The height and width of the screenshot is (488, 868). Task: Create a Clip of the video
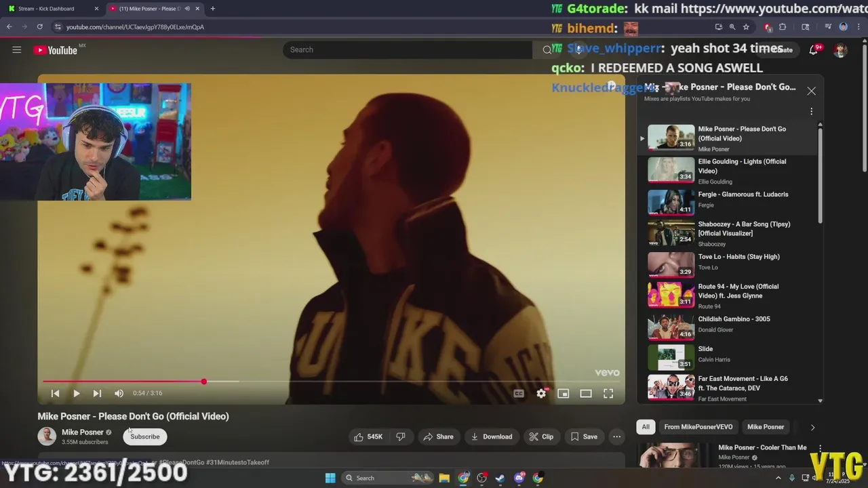[541, 436]
